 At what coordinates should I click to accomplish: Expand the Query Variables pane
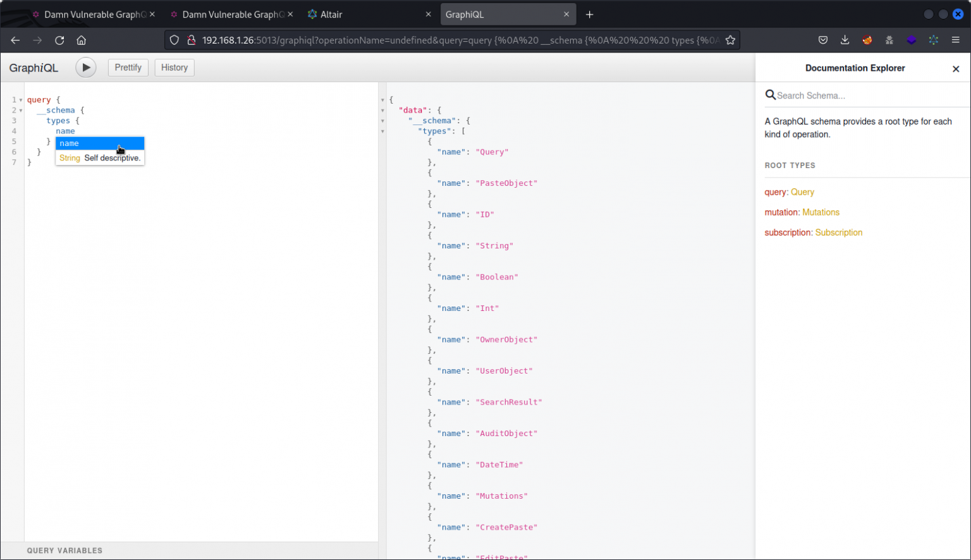point(189,551)
